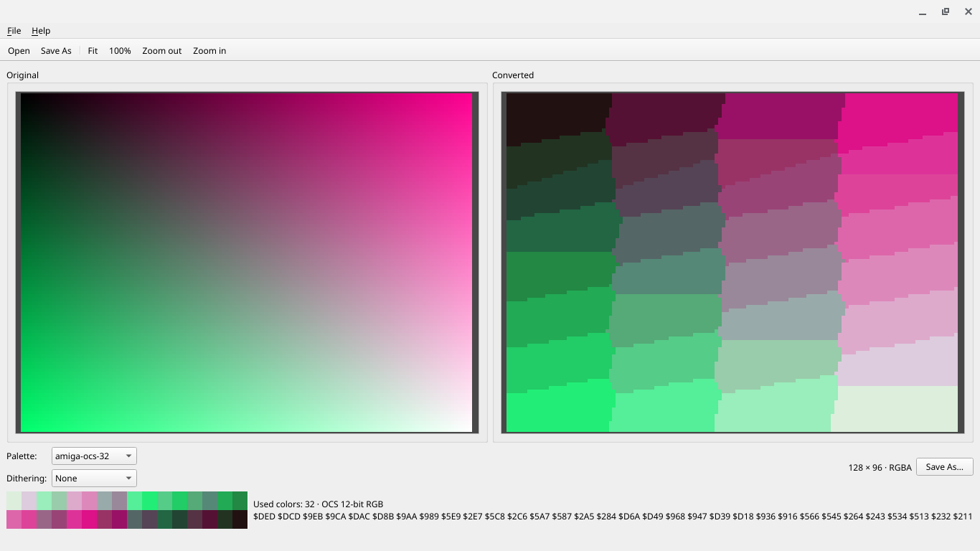Open the Palette dropdown amiga-ocs-32
980x551 pixels.
[94, 456]
